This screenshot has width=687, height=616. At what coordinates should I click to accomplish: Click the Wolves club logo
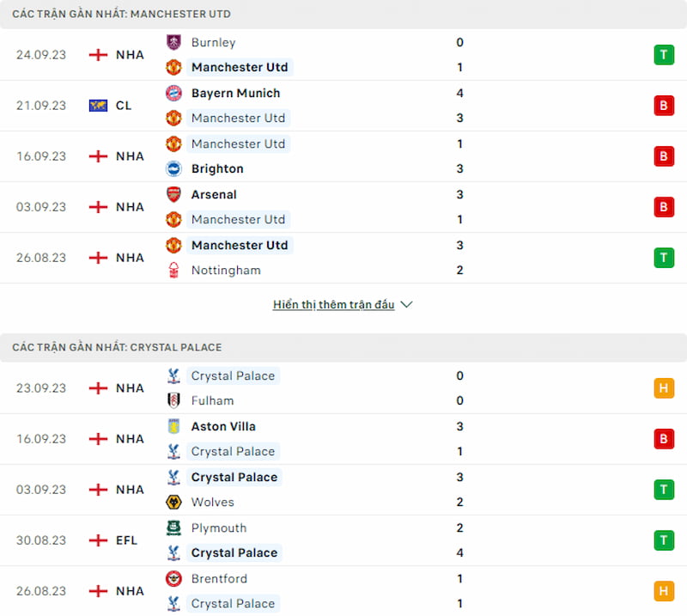(173, 502)
